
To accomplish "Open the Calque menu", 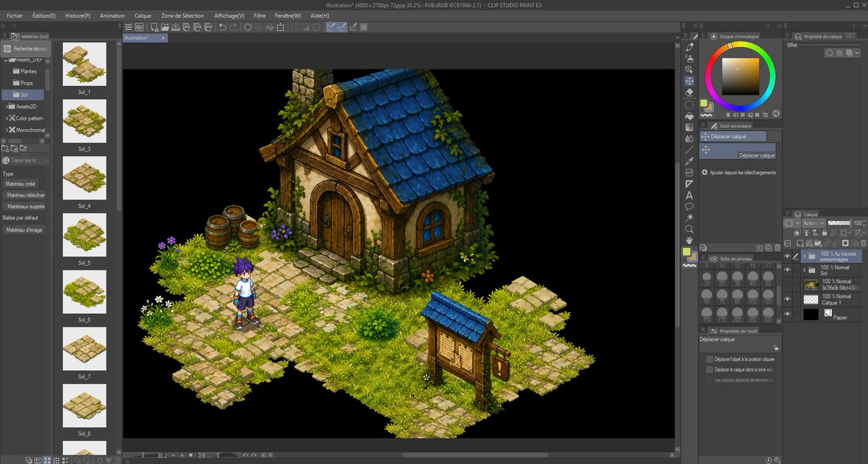I will [143, 15].
